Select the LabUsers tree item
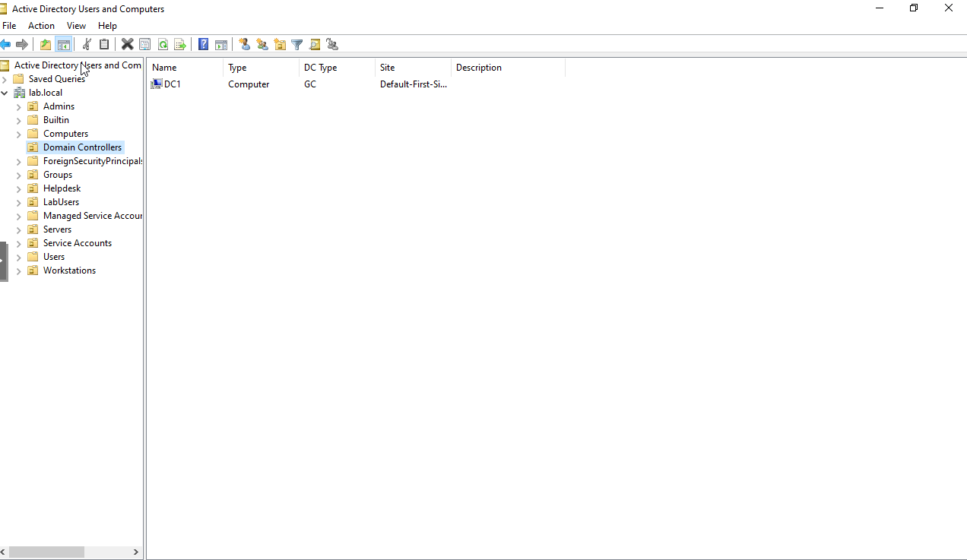The image size is (967, 560). pyautogui.click(x=61, y=202)
